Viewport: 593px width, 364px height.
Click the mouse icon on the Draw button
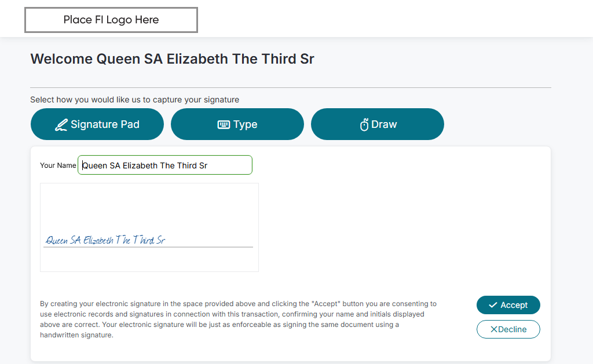364,124
